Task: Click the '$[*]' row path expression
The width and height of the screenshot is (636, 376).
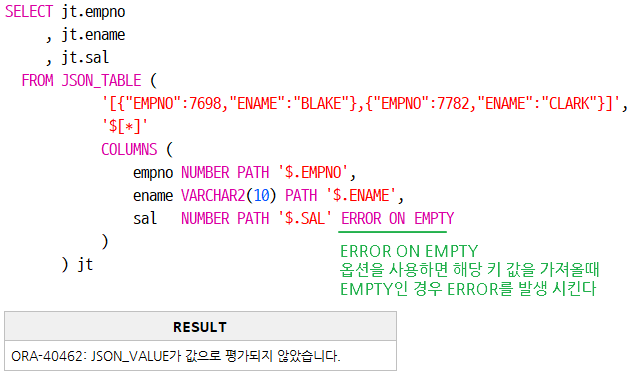Action: point(125,126)
